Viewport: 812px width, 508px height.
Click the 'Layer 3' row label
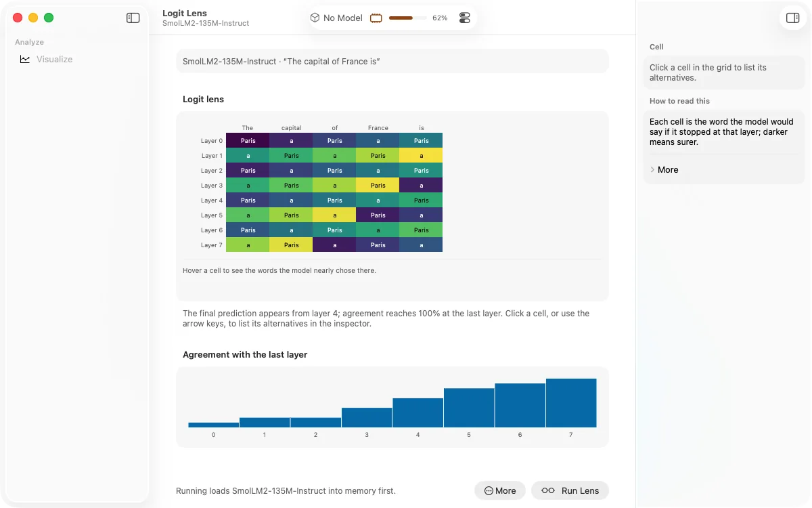pos(212,186)
